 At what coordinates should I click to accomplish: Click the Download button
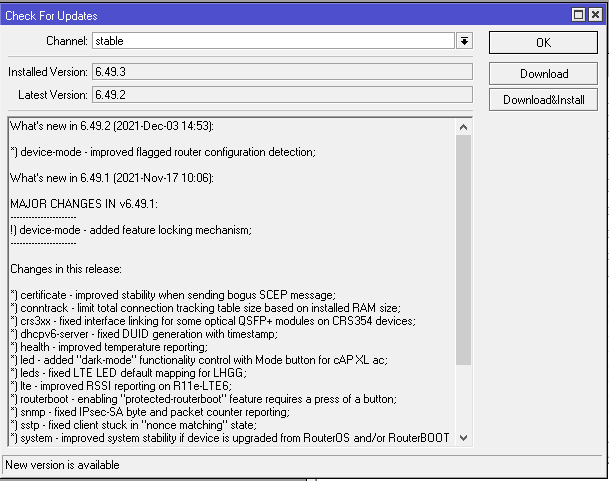coord(543,73)
